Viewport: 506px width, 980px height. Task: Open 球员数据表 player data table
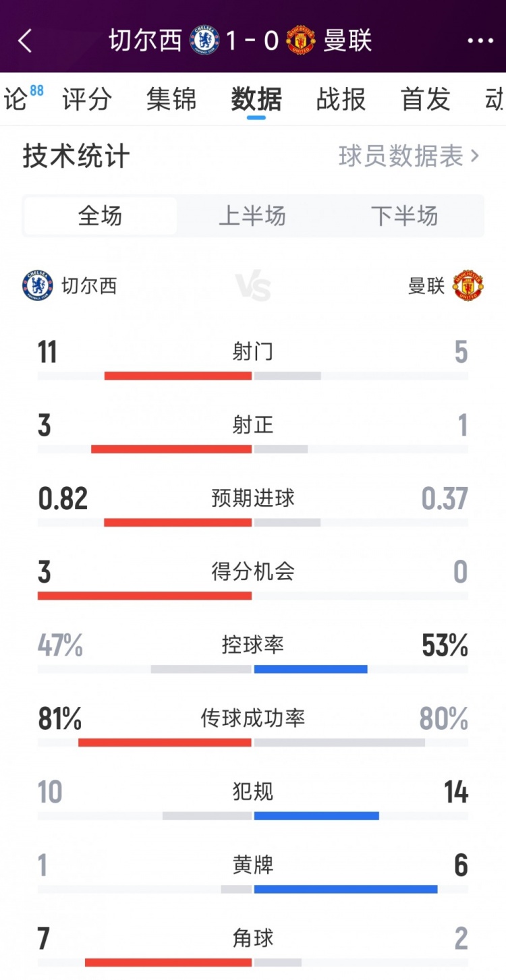tap(408, 156)
